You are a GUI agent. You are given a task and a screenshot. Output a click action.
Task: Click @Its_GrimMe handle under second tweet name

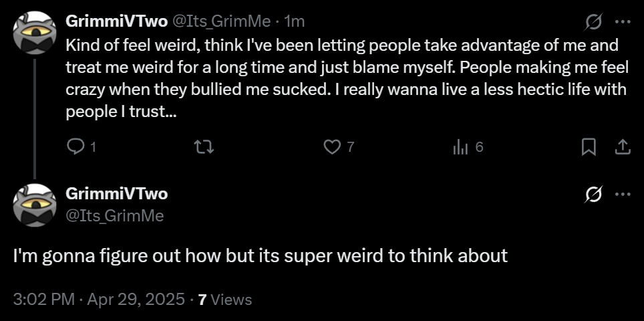point(114,215)
